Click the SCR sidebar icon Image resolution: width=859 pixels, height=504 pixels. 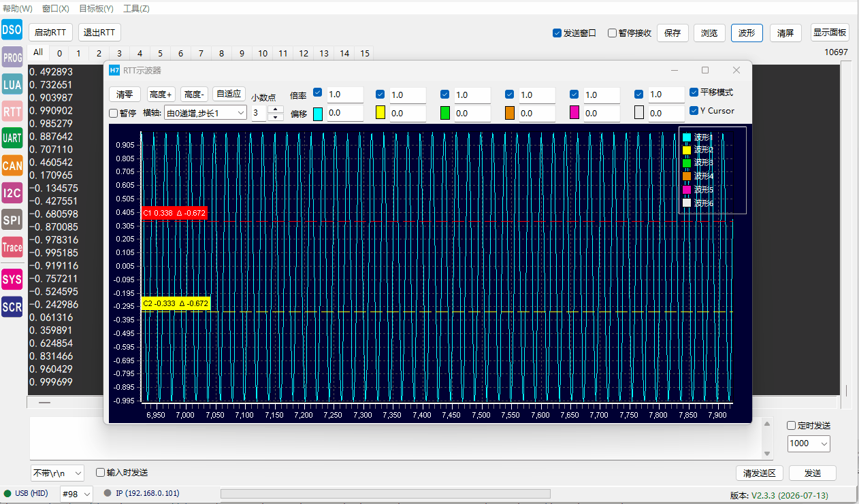coord(12,307)
